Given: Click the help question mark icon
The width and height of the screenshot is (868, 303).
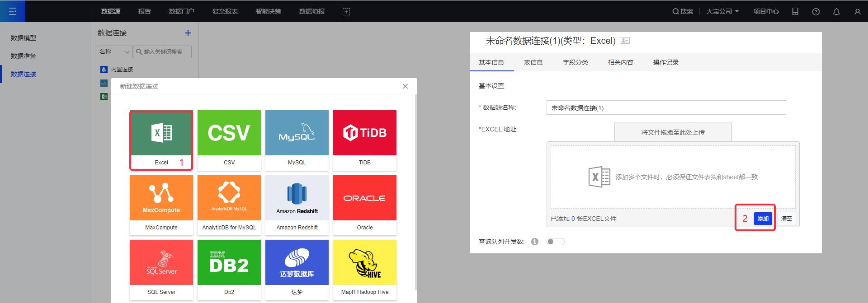Looking at the screenshot, I should [816, 12].
